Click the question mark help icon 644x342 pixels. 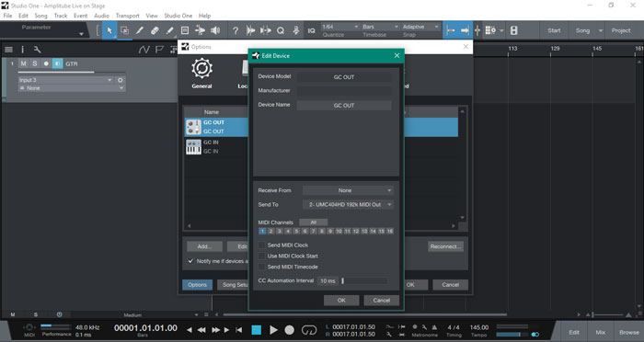(236, 30)
